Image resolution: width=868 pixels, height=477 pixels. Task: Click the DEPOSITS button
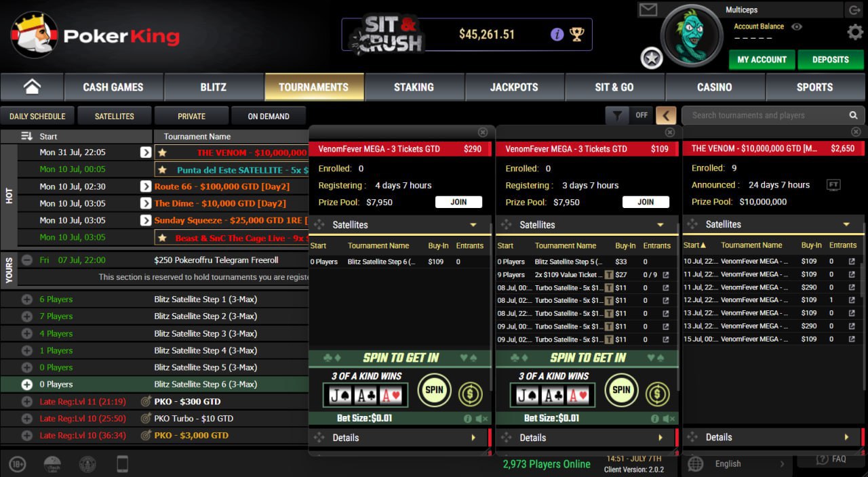(830, 60)
